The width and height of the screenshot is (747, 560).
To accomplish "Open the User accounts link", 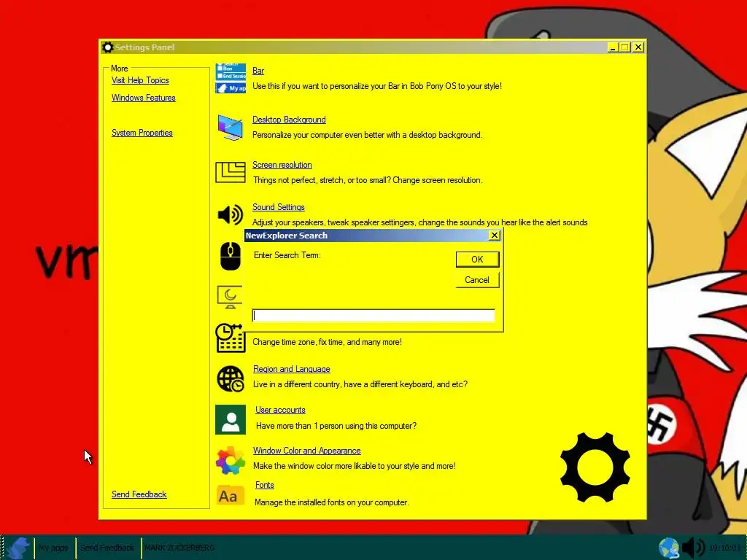I will point(280,410).
